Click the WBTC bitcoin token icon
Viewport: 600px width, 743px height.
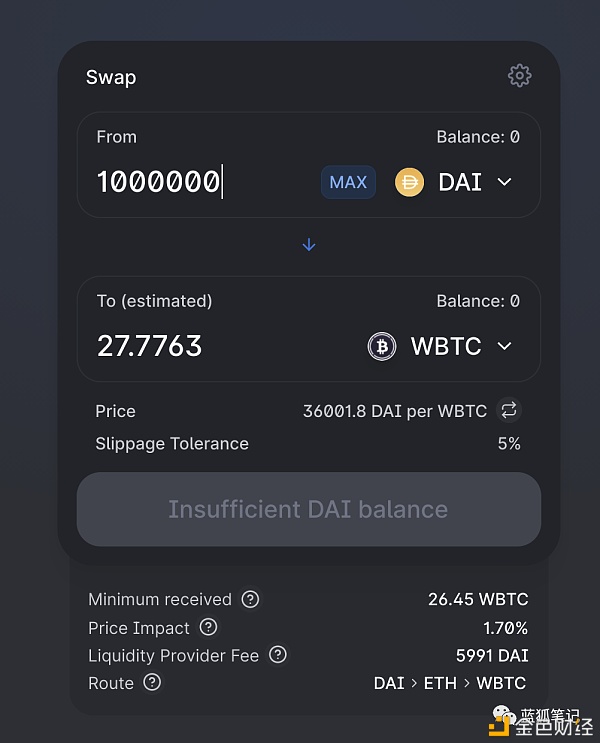pos(382,346)
